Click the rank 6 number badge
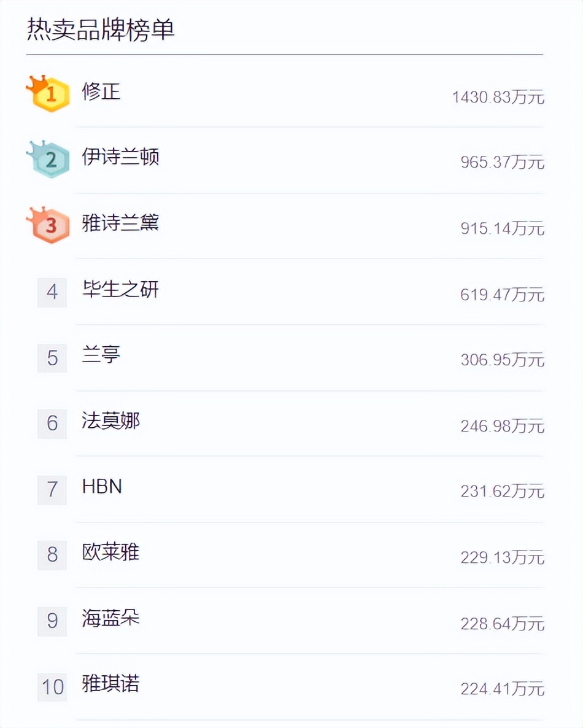The width and height of the screenshot is (583, 728). point(52,423)
